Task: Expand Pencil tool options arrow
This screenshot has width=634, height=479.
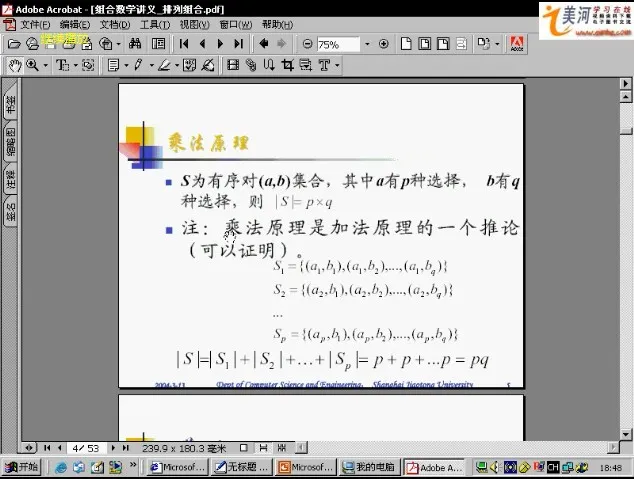Action: 152,65
